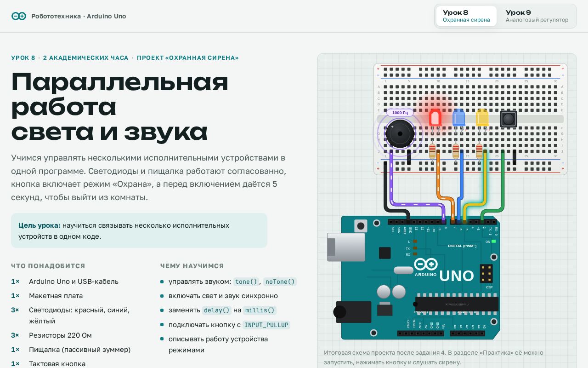Click the tone() code tag

[x=246, y=282]
